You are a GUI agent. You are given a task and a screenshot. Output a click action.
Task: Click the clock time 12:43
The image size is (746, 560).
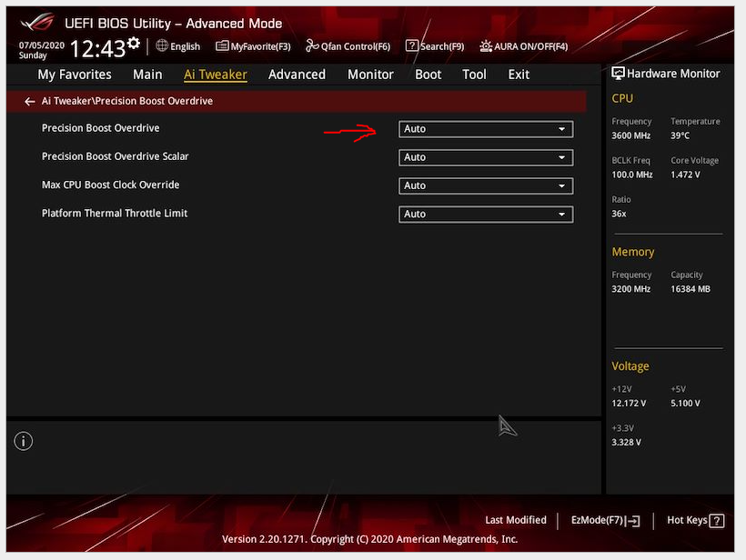coord(97,48)
